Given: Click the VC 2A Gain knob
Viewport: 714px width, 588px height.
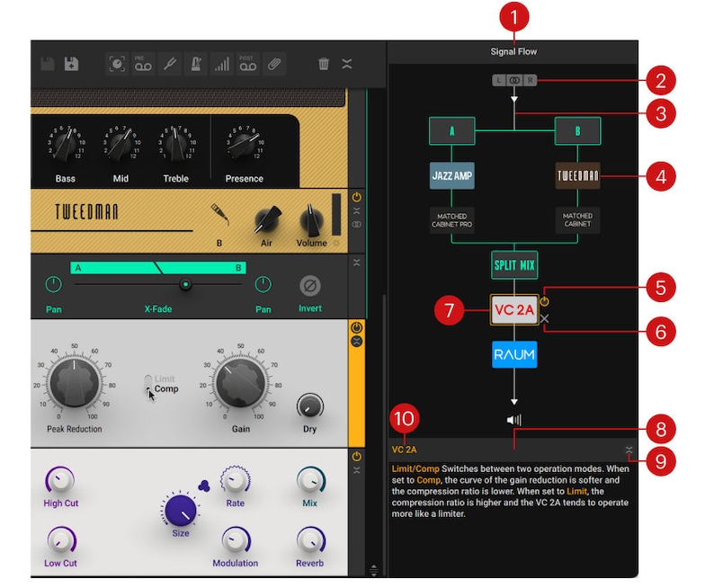Looking at the screenshot, I should [240, 383].
